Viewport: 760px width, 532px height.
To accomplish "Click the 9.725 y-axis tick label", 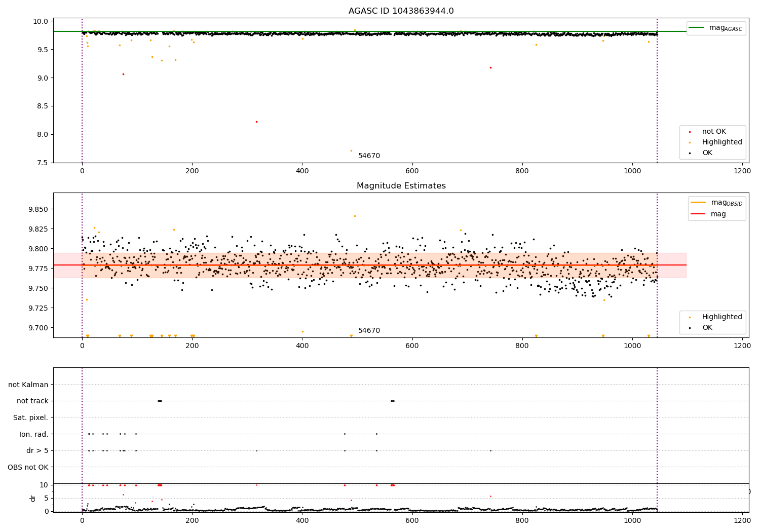I will (40, 308).
